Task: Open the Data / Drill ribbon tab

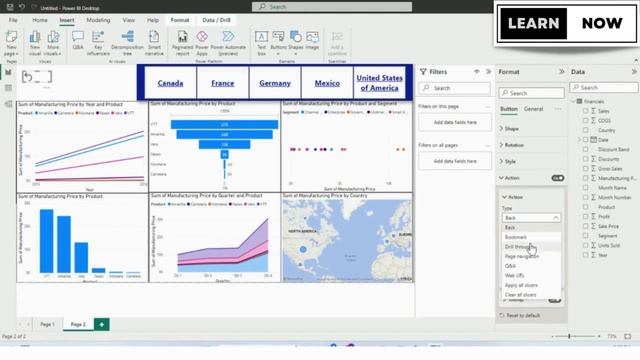Action: coord(216,20)
